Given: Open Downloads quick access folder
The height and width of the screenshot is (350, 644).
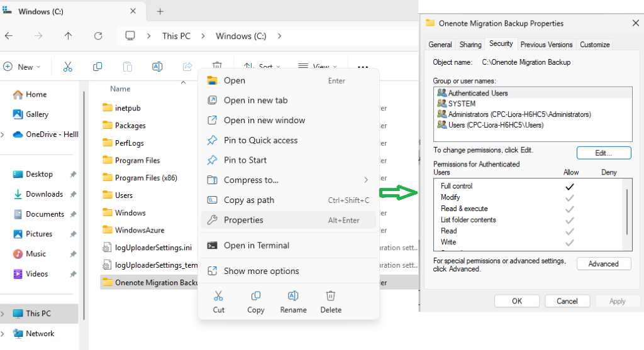Looking at the screenshot, I should pyautogui.click(x=38, y=194).
